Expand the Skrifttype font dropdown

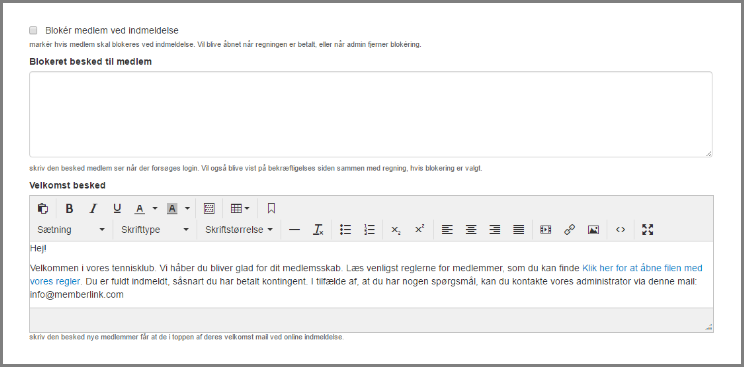tap(155, 230)
